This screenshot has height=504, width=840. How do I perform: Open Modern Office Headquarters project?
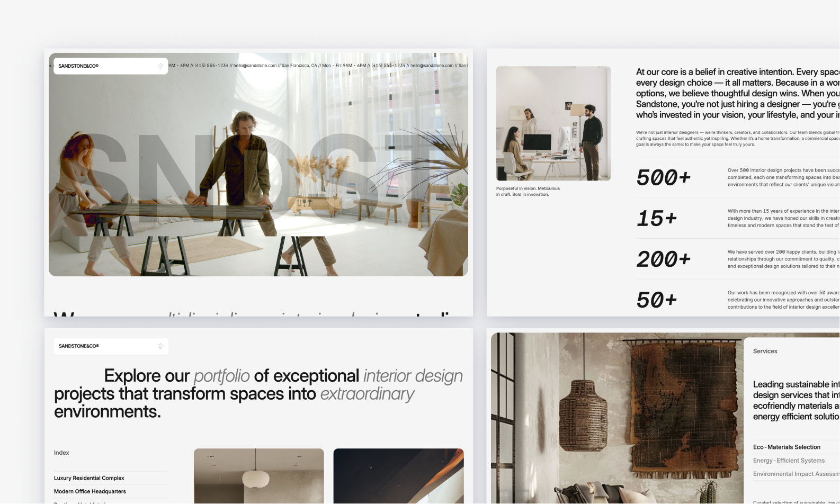tap(90, 492)
